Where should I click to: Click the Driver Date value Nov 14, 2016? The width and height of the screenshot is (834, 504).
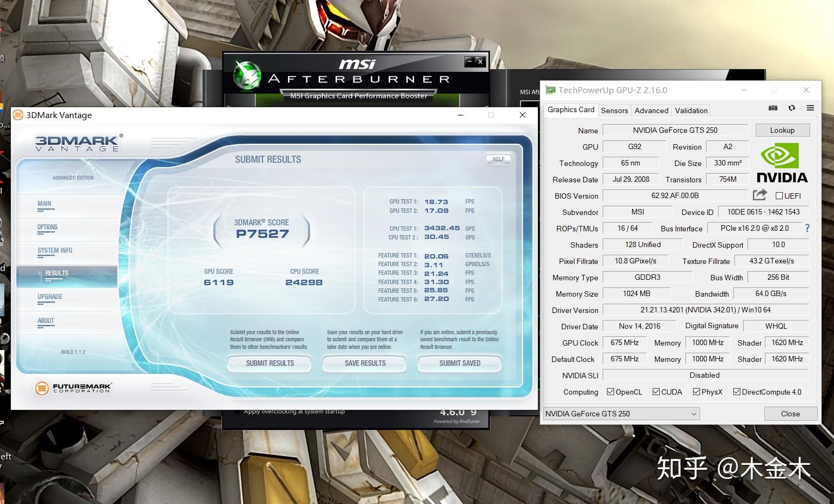[x=640, y=326]
